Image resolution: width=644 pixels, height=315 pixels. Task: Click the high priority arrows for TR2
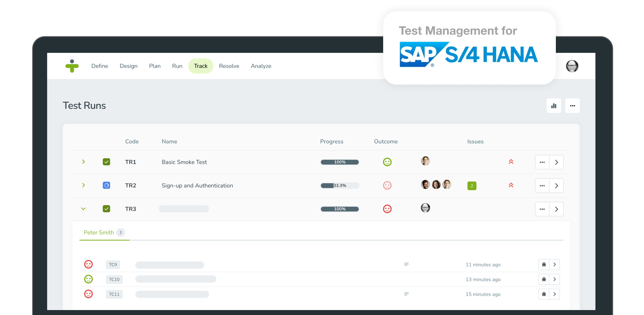[x=511, y=185]
